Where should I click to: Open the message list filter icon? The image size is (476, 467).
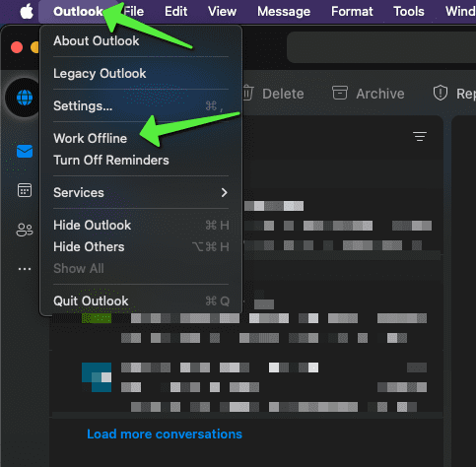[x=420, y=136]
